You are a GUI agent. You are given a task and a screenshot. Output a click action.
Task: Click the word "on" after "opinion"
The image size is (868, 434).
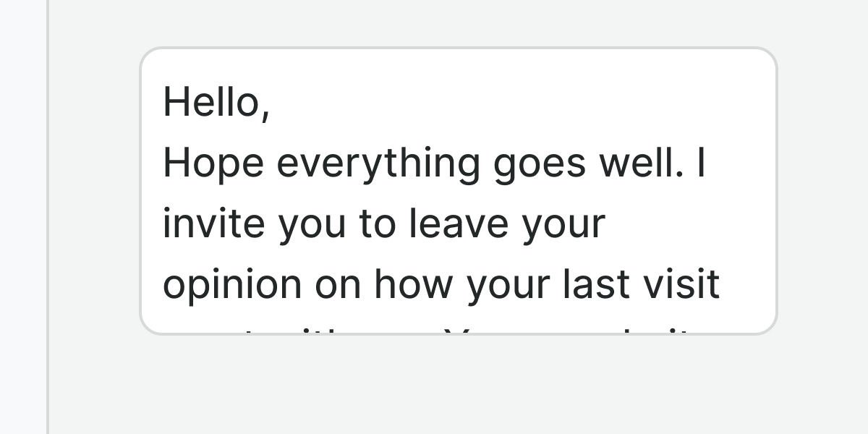pos(337,285)
